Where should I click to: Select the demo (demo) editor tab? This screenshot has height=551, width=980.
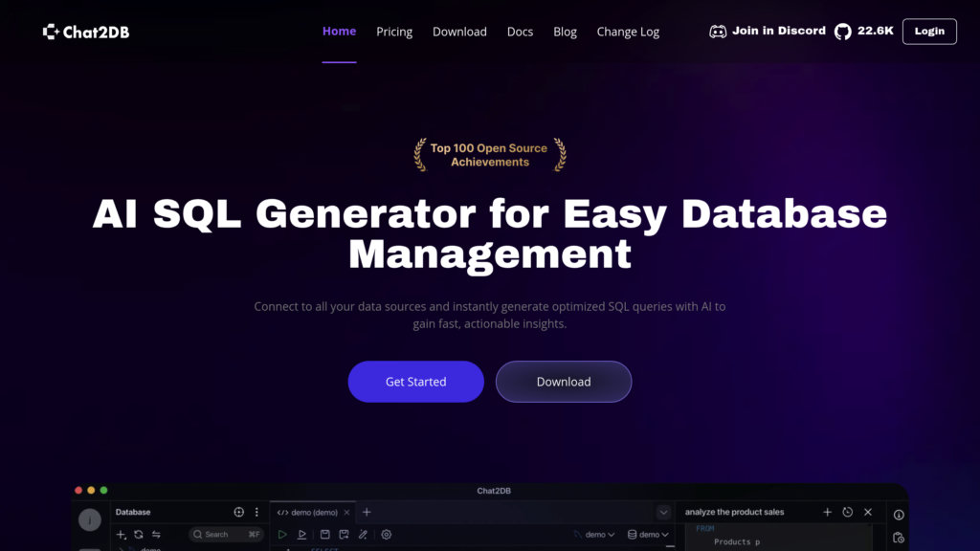(x=312, y=513)
